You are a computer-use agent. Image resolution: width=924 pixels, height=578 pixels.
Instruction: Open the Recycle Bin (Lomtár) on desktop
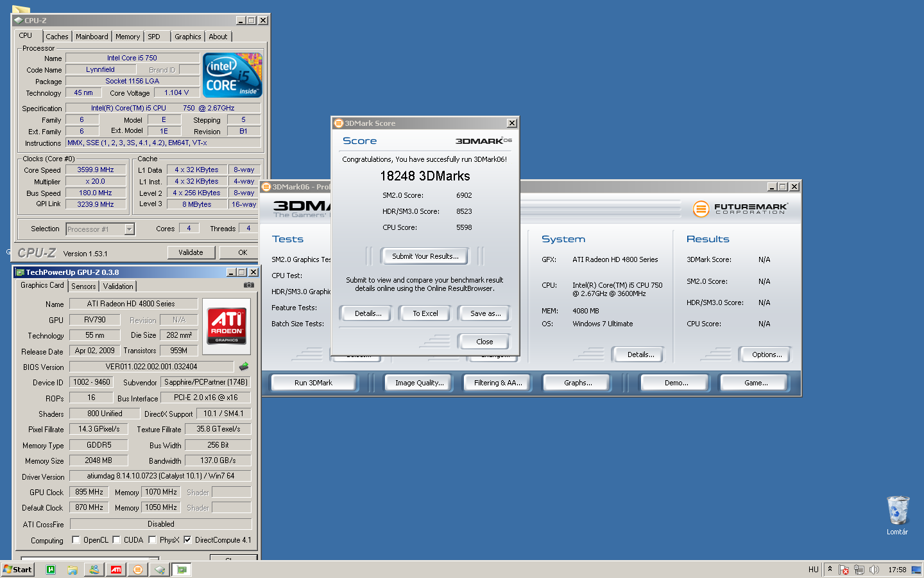[x=898, y=515]
